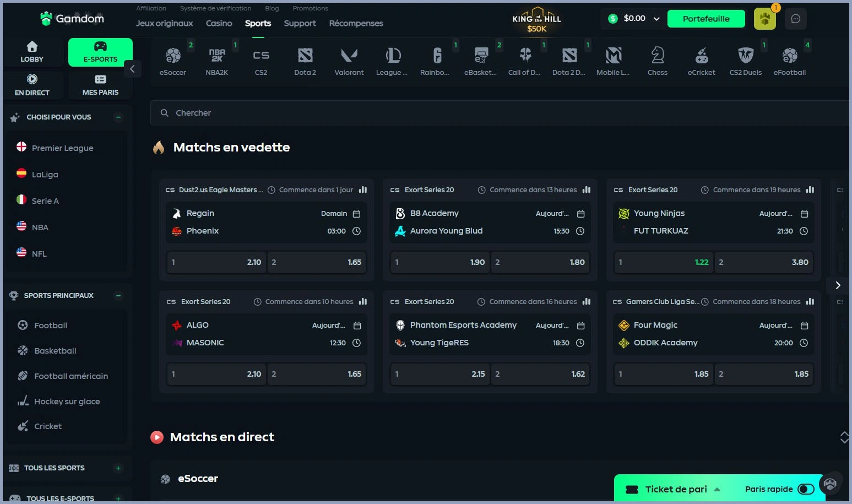Image resolution: width=852 pixels, height=504 pixels.
Task: Open Premier League in sidebar
Action: (63, 148)
